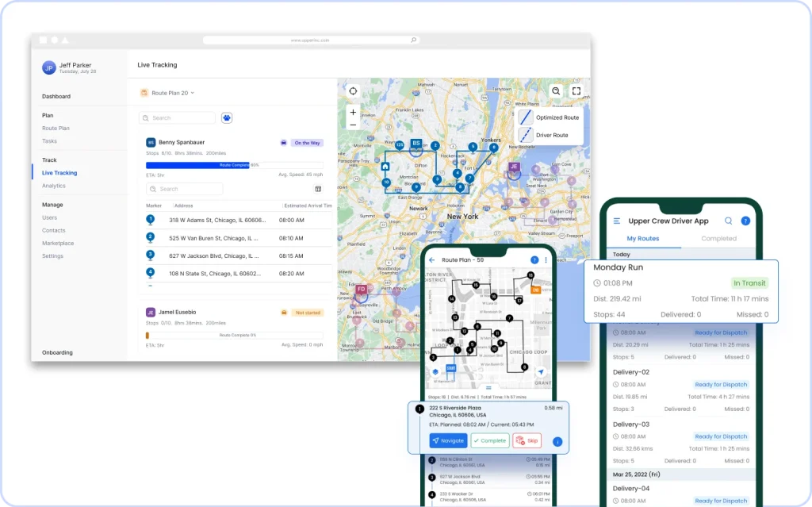Viewport: 812px width, 507px height.
Task: Open Onboarding in the sidebar
Action: click(x=57, y=352)
